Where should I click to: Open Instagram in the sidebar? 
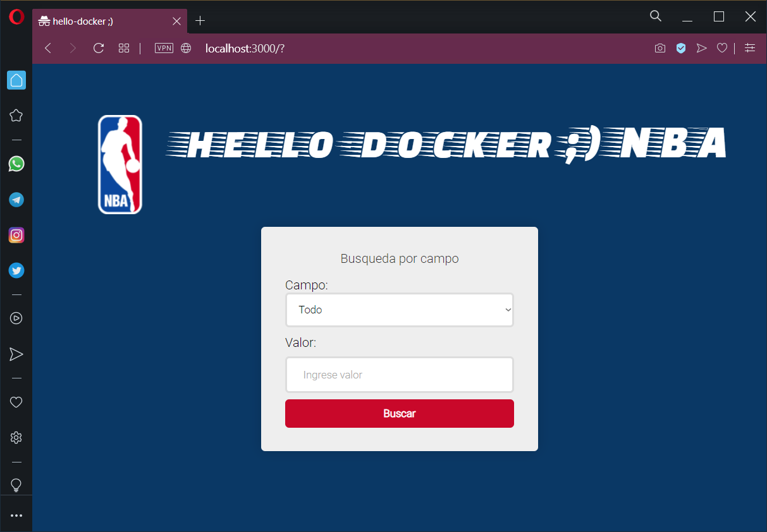[x=16, y=235]
